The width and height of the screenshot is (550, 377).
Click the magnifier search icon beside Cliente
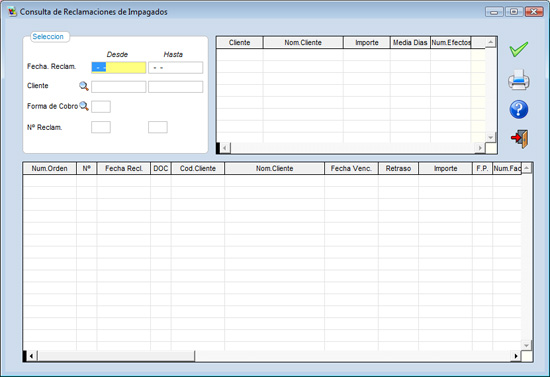click(84, 86)
